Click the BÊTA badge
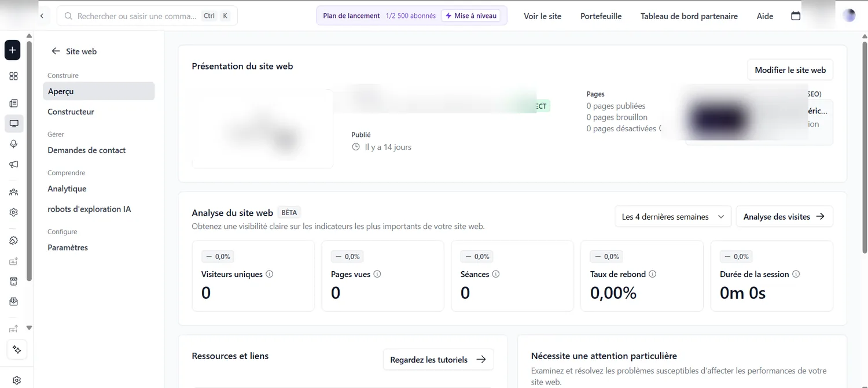Screen dimensions: 868x388 tap(289, 212)
